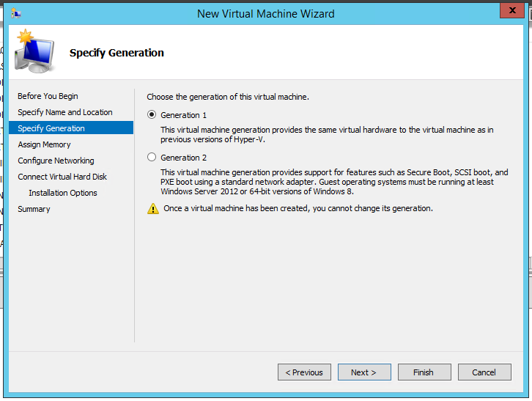The height and width of the screenshot is (401, 532).
Task: Select the Generation 1 radio button
Action: (152, 115)
